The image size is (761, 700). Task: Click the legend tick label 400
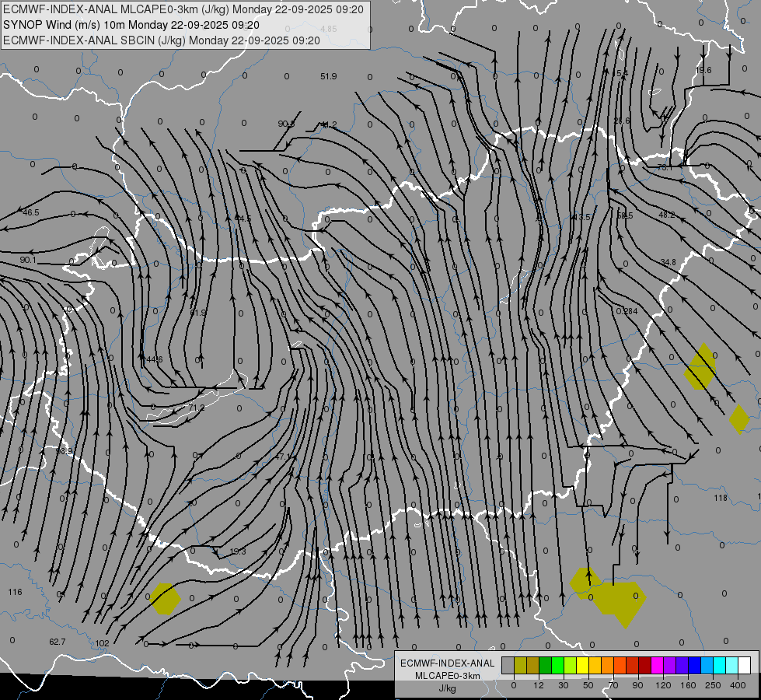tap(738, 685)
